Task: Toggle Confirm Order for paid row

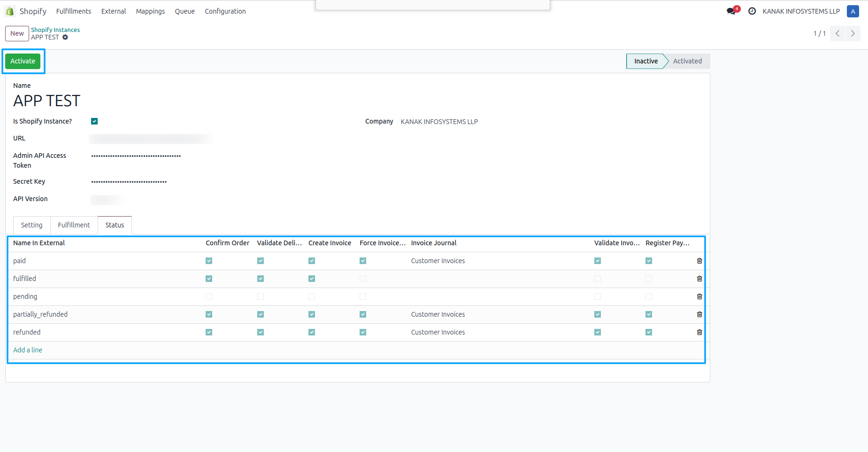Action: (x=209, y=261)
